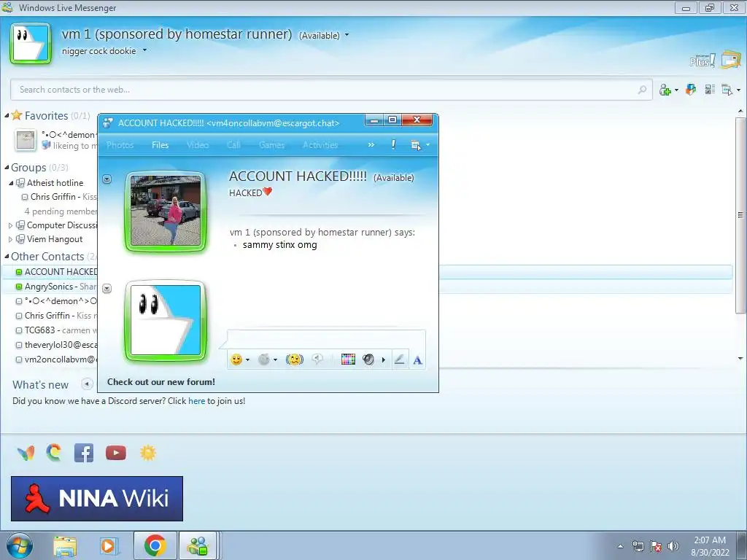The height and width of the screenshot is (560, 747).
Task: Open Activities in the chat window
Action: [320, 145]
